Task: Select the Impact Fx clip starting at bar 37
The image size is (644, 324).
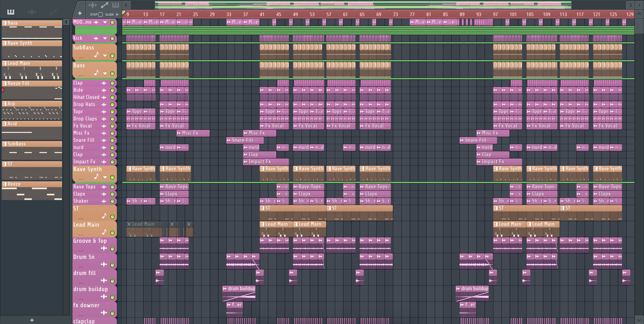Action: [266, 162]
